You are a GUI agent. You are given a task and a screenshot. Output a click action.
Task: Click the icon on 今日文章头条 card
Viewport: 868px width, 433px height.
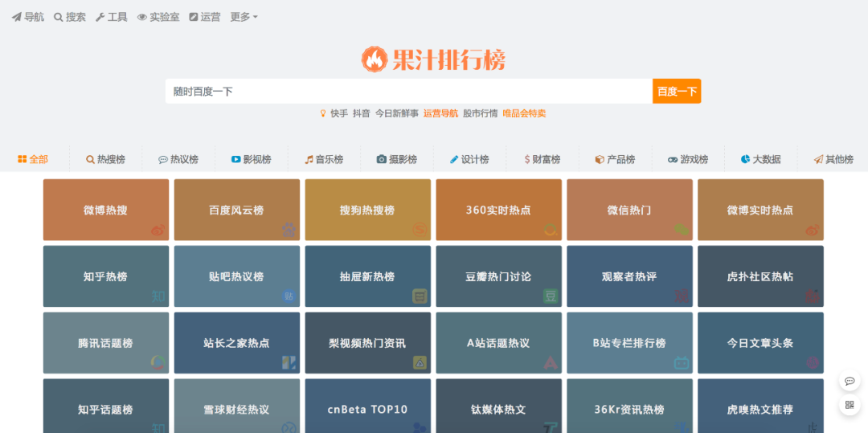[813, 363]
